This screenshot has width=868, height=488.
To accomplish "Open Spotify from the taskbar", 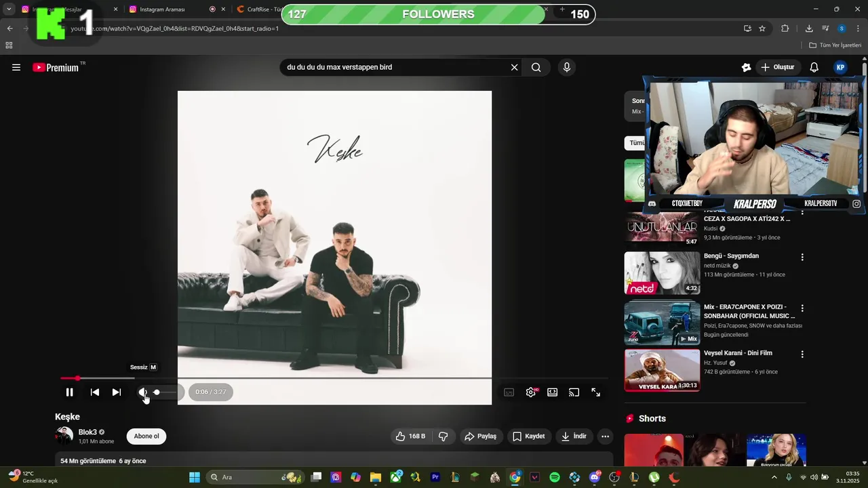I will coord(555,477).
